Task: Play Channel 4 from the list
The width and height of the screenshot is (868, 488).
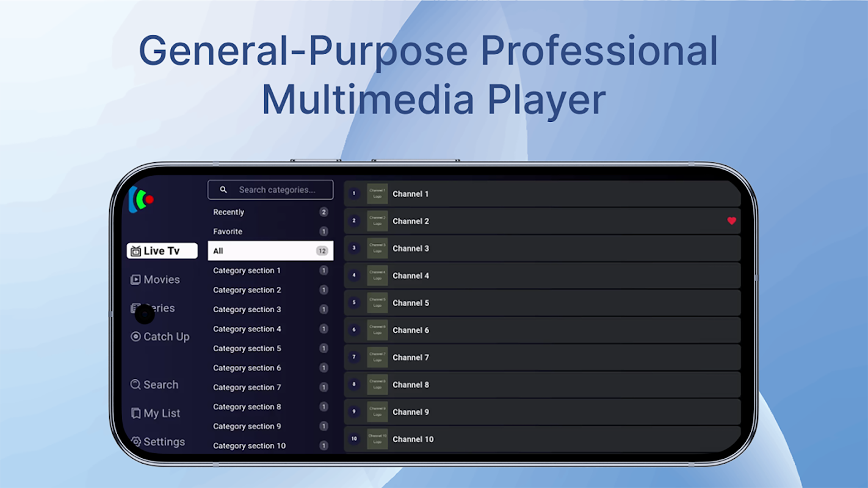Action: (542, 276)
